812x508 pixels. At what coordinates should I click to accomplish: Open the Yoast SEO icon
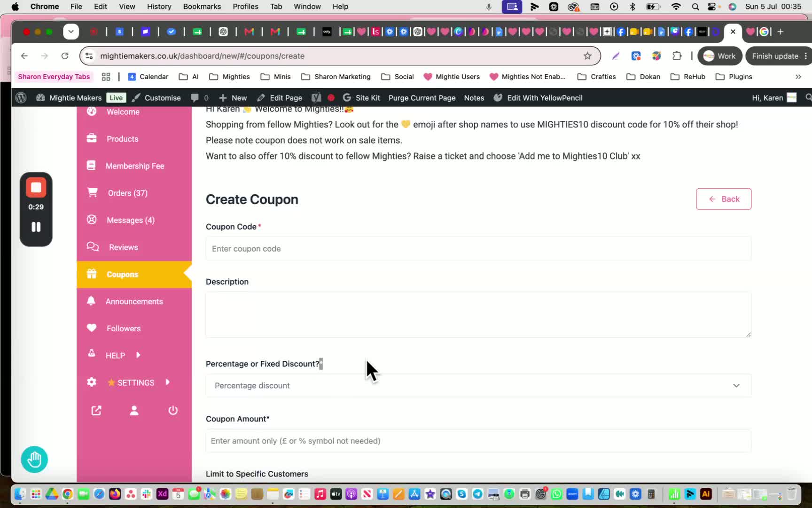[316, 98]
